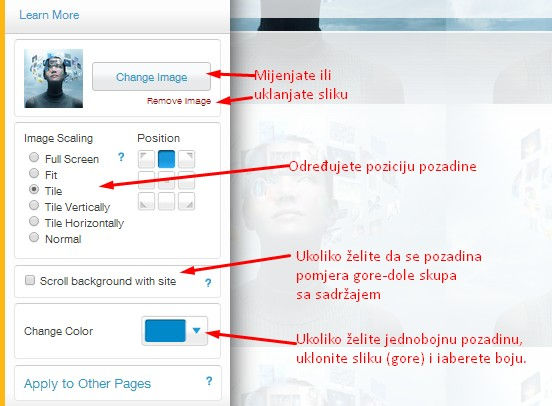The height and width of the screenshot is (406, 552).
Task: Select middle-left background position
Action: (146, 180)
